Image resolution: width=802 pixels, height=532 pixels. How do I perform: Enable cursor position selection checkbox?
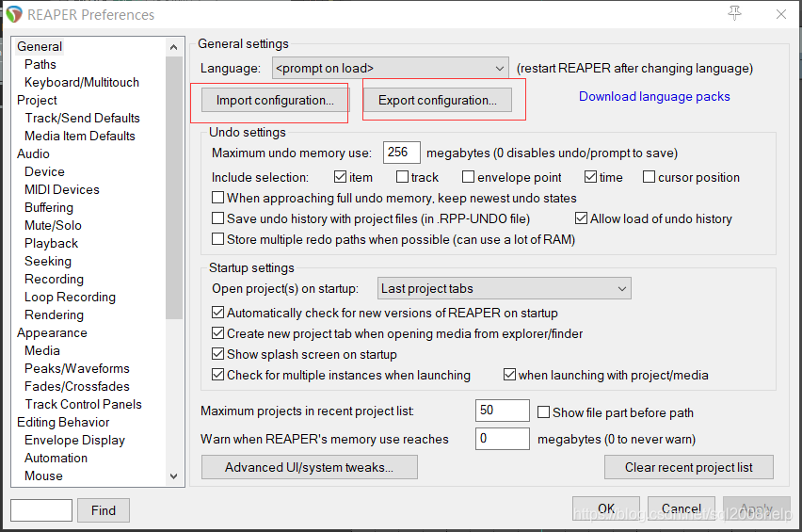click(x=650, y=177)
